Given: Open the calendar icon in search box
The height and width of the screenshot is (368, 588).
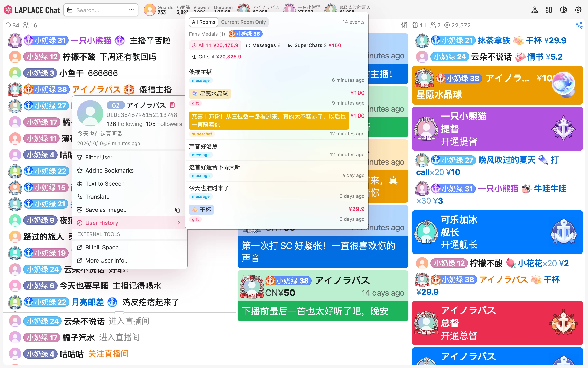Looking at the screenshot, I should click(70, 10).
